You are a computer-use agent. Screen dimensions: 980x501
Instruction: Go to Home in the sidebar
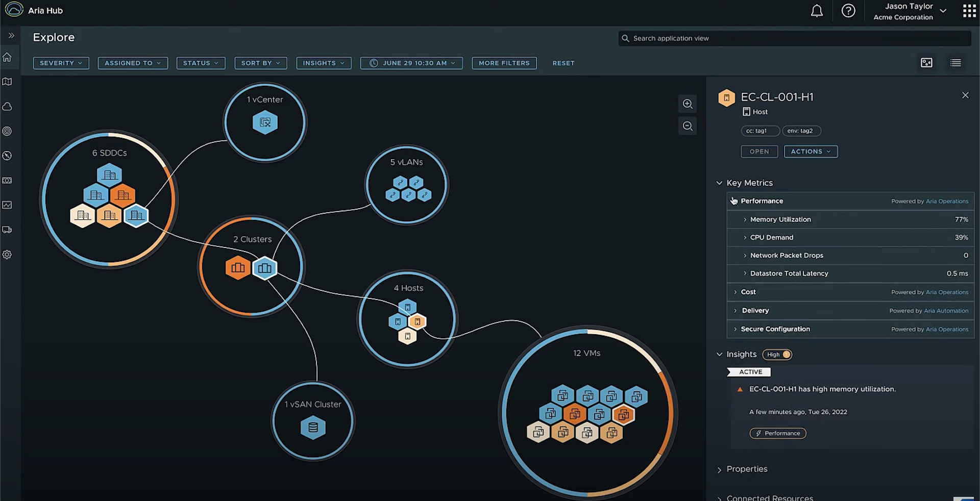click(x=7, y=57)
